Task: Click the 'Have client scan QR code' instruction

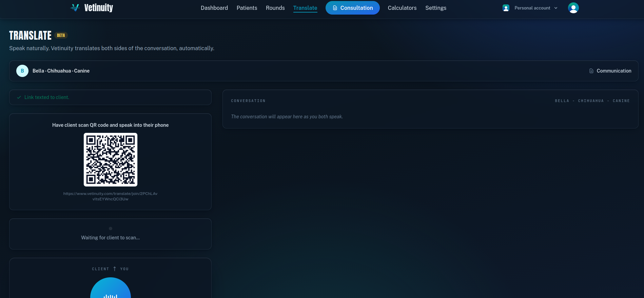Action: tap(111, 125)
